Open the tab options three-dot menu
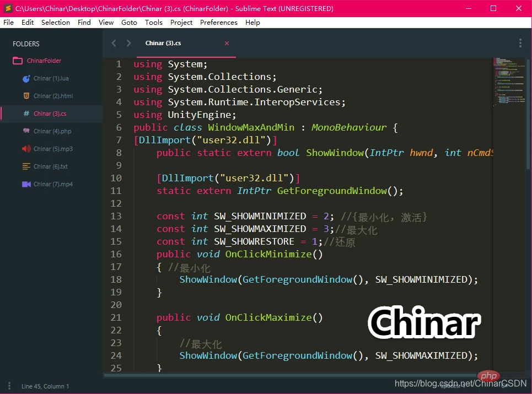 point(520,43)
